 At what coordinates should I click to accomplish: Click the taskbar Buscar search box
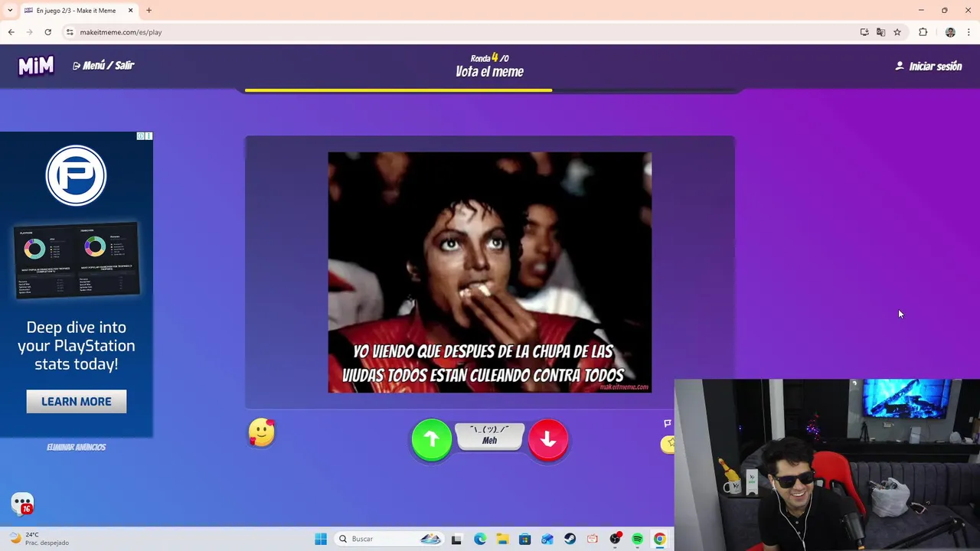click(390, 539)
